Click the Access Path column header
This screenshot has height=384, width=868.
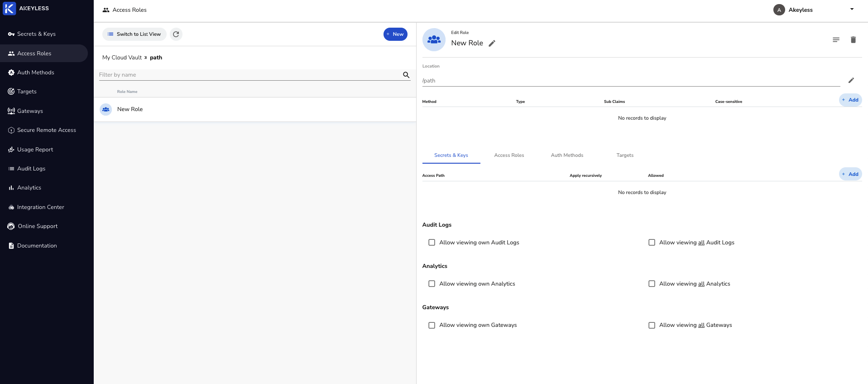pyautogui.click(x=433, y=175)
